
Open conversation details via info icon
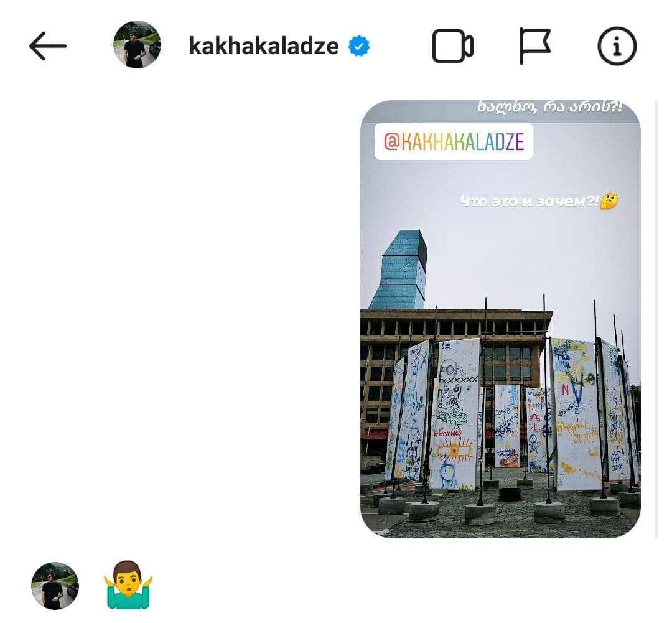tap(617, 46)
